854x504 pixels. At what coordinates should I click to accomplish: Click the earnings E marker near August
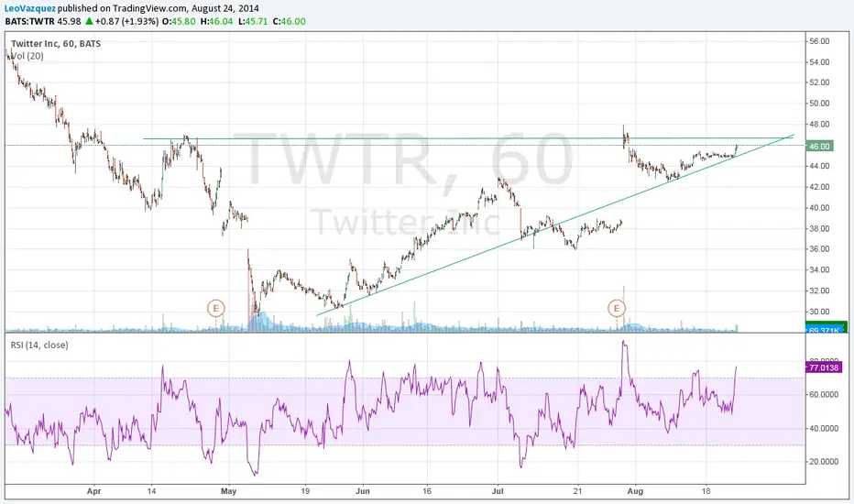(617, 309)
